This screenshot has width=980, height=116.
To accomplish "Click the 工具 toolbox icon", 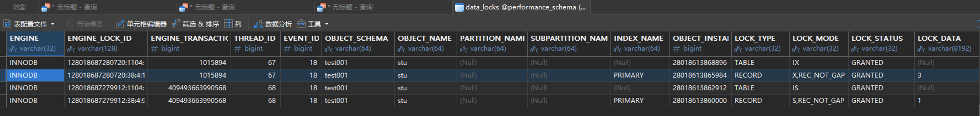I will pyautogui.click(x=301, y=24).
